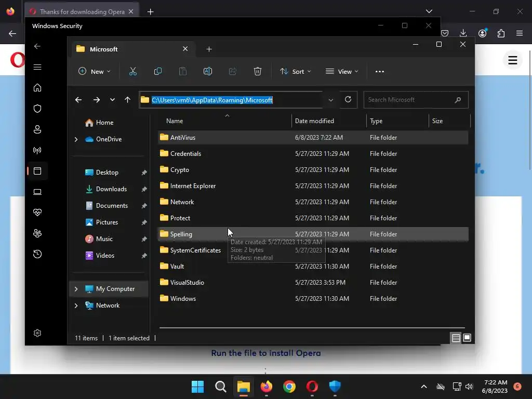Switch to details view icon in status bar
Viewport: 532px width, 399px height.
pos(456,338)
